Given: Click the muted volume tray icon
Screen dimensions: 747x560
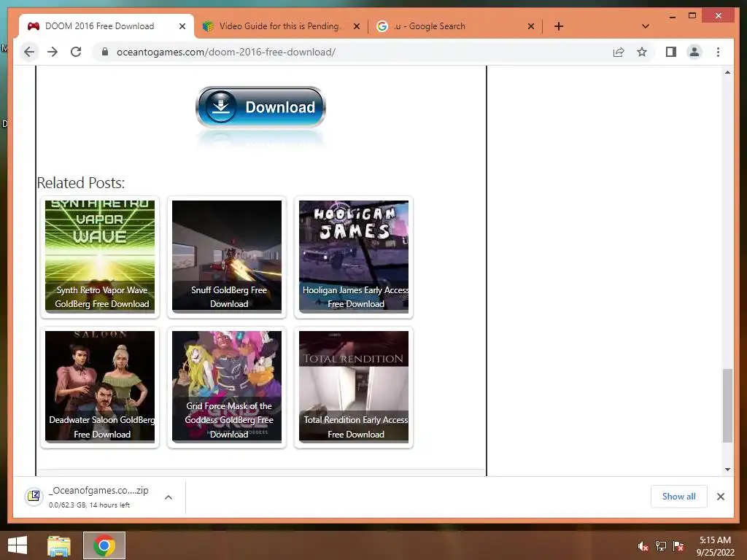Looking at the screenshot, I should coord(643,546).
